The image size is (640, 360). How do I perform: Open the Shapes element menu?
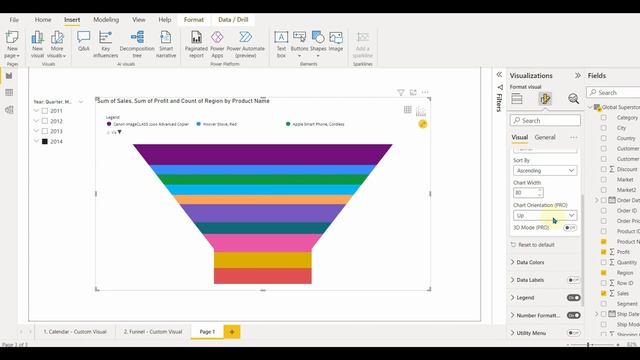(318, 44)
